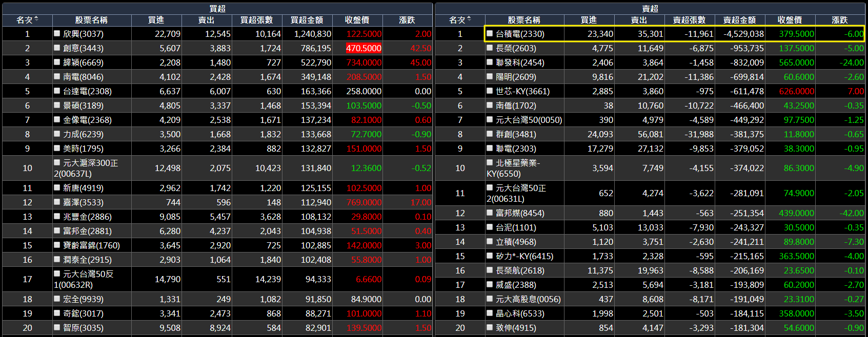The height and width of the screenshot is (337, 868).
Task: Tick the checkbox for 欣興(3037)
Action: [x=57, y=33]
